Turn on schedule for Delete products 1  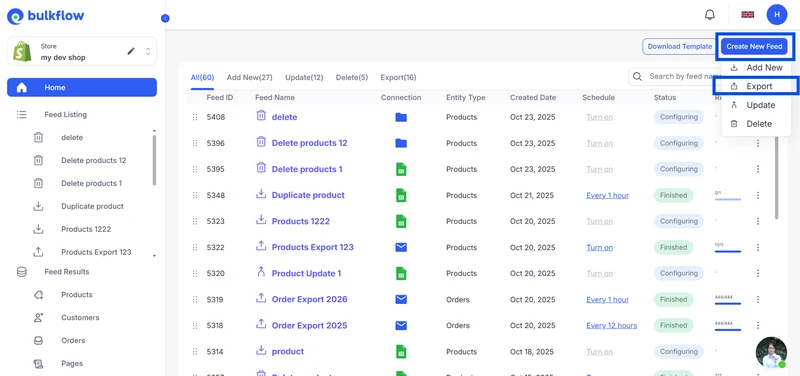coord(599,169)
